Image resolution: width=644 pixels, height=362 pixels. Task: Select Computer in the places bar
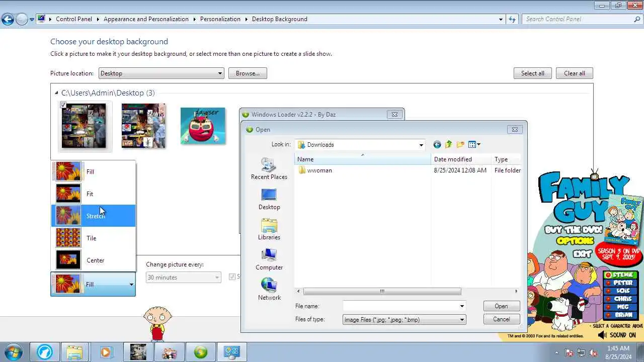[269, 259]
